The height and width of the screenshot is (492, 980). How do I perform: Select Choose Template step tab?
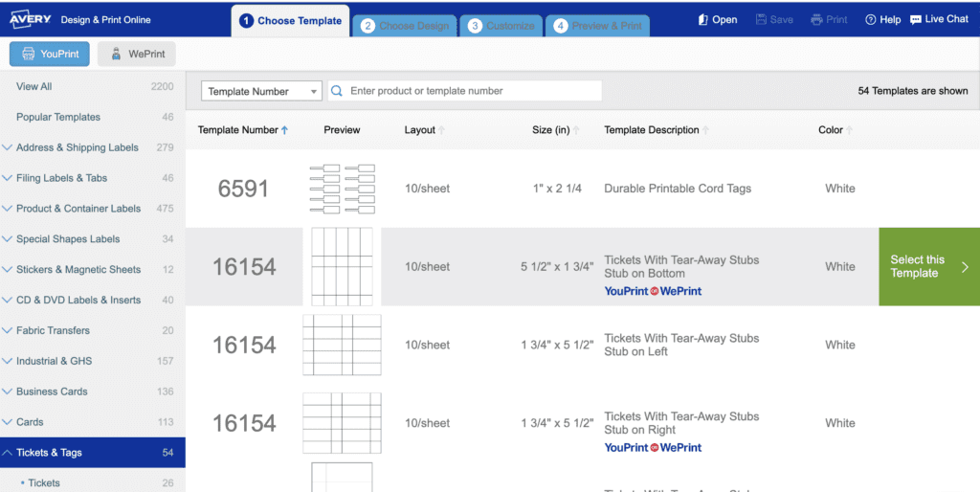(x=291, y=21)
